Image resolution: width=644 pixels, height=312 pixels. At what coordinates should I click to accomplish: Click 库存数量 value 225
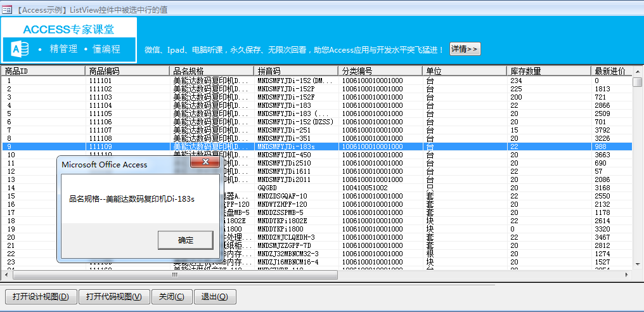[x=516, y=89]
